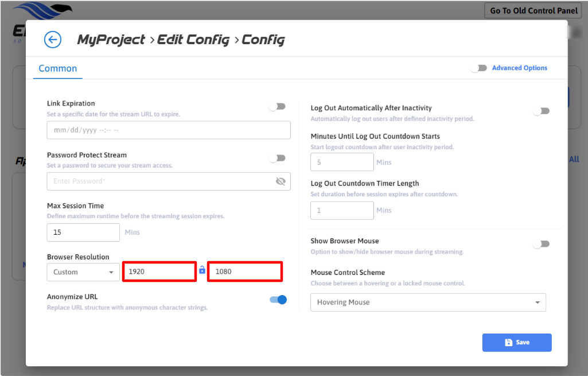Click the blue aspect ratio lock icon
This screenshot has height=376, width=588.
[202, 270]
